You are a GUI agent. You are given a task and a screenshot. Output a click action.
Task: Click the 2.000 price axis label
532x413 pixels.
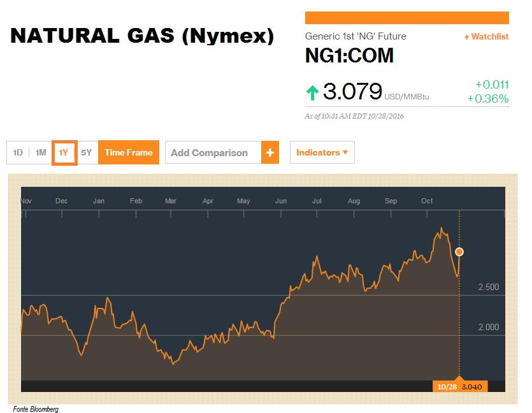[x=489, y=327]
